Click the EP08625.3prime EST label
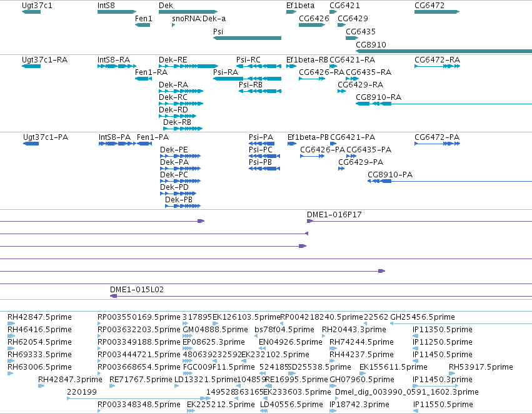The image size is (532, 414). (x=214, y=343)
